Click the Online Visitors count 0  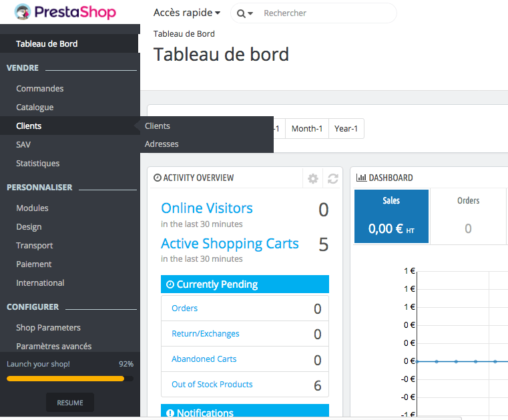tap(323, 210)
